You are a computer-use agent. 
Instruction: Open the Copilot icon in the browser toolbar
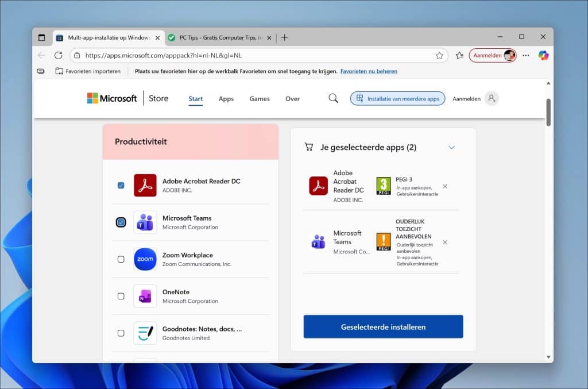[544, 55]
